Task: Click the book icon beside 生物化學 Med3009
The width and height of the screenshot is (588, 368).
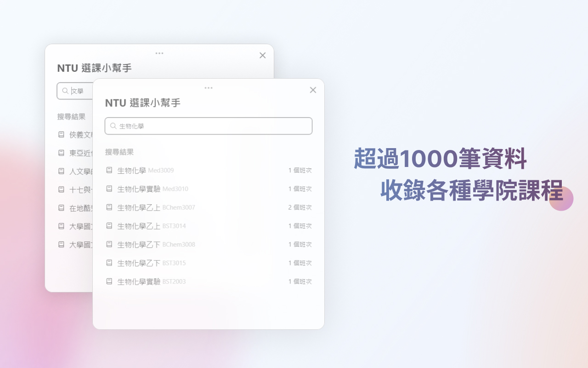Action: pyautogui.click(x=108, y=170)
